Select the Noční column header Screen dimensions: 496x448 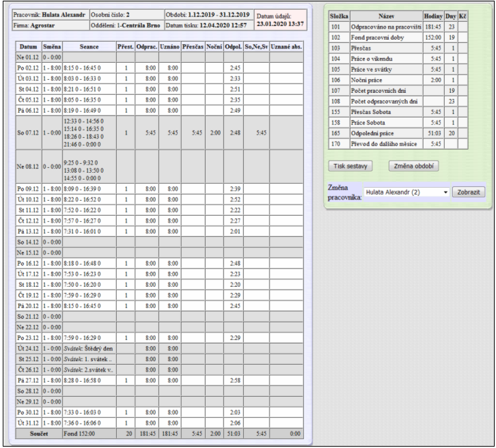click(x=215, y=47)
